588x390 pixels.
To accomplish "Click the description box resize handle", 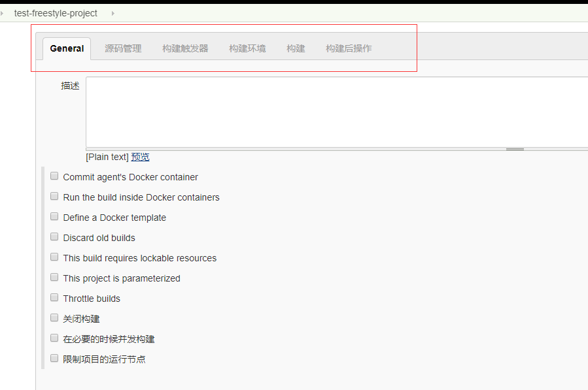I will point(515,149).
